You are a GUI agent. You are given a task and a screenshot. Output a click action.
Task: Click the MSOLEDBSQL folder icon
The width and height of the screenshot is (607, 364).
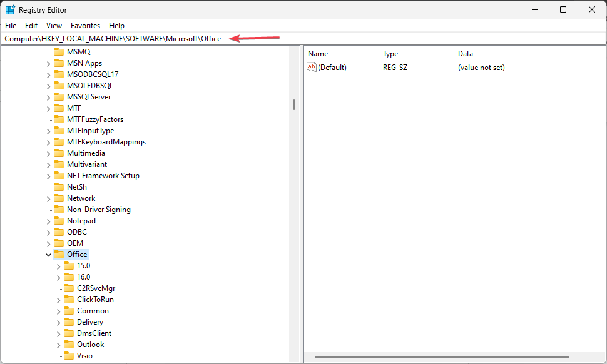pos(59,85)
